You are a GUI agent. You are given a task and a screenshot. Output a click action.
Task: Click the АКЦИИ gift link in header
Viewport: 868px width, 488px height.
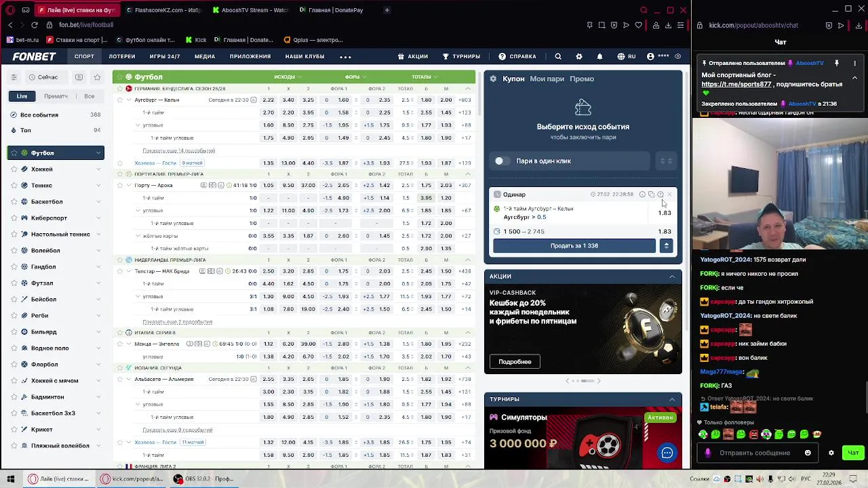(x=413, y=56)
